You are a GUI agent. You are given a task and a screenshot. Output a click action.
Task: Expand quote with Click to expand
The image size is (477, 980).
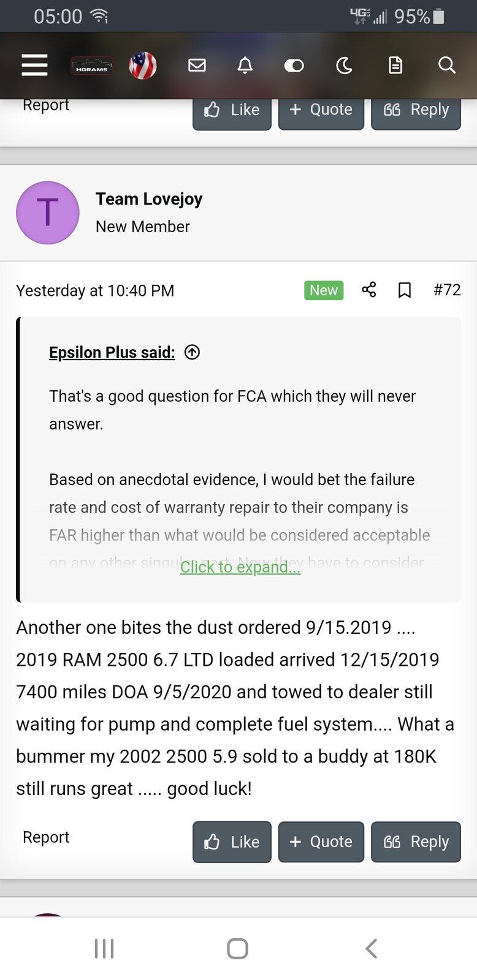240,567
